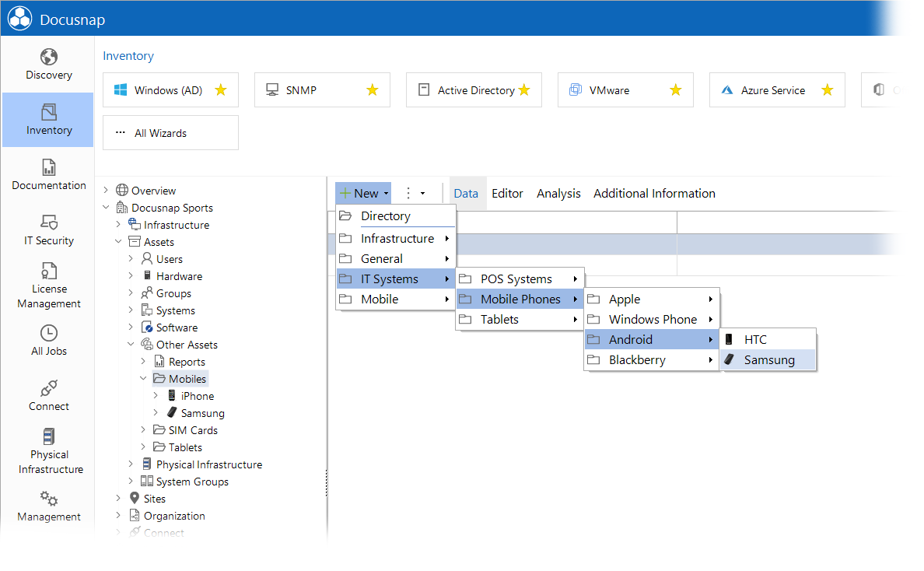Open the Connect sidebar section

48,395
